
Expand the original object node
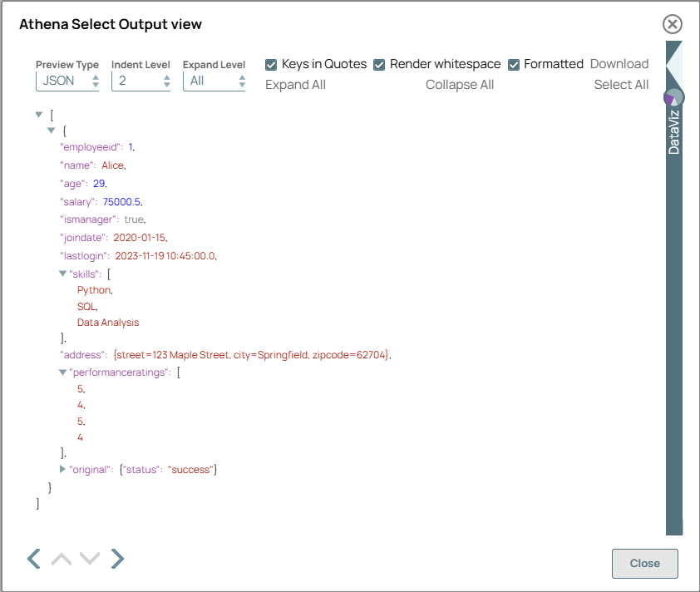[62, 469]
